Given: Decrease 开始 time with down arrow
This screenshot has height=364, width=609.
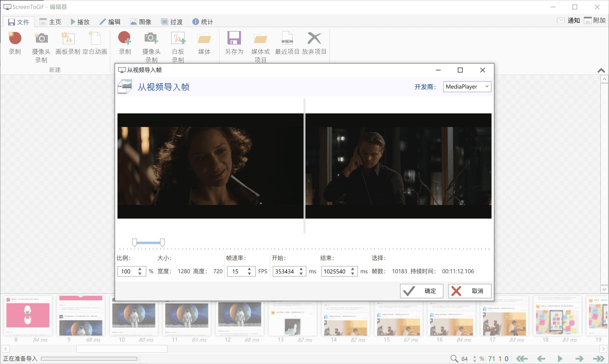Looking at the screenshot, I should (x=301, y=274).
